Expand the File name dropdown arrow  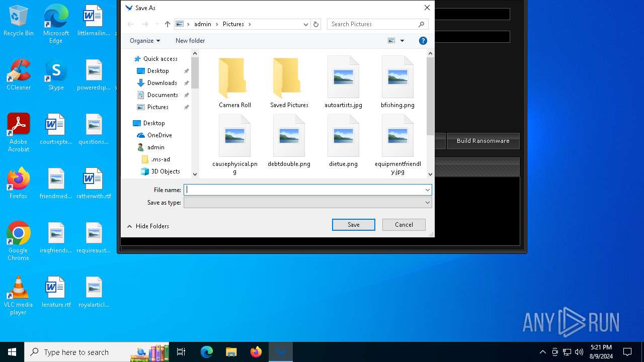[428, 190]
